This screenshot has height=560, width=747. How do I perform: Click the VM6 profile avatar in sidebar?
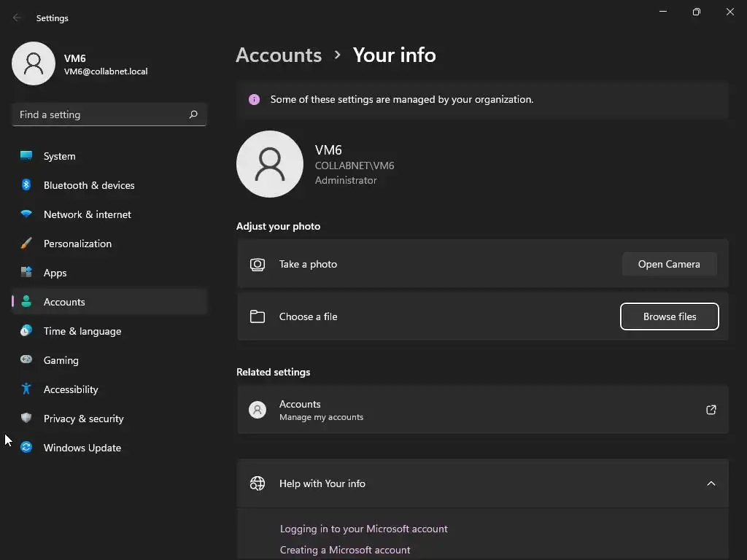[x=34, y=63]
